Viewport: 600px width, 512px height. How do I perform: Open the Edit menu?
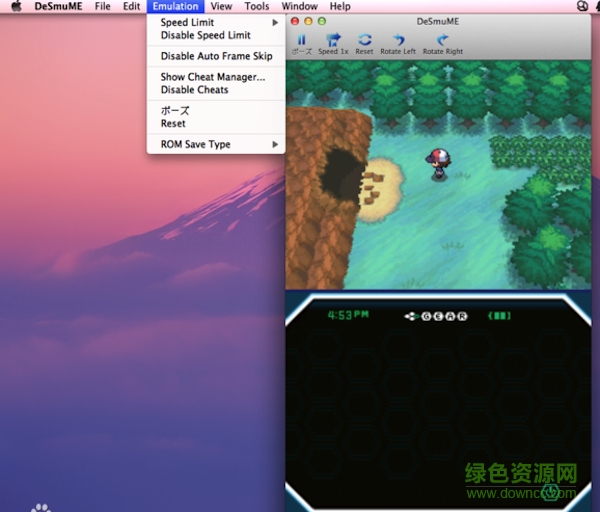coord(131,6)
